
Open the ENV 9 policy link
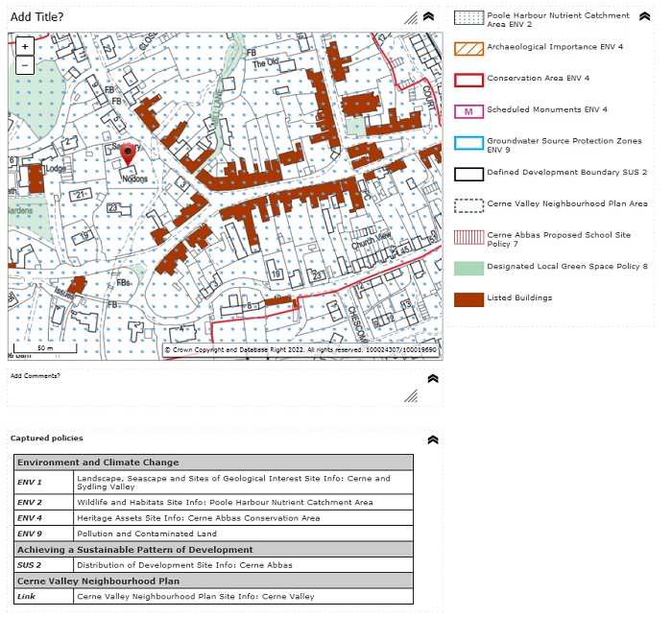pyautogui.click(x=30, y=534)
